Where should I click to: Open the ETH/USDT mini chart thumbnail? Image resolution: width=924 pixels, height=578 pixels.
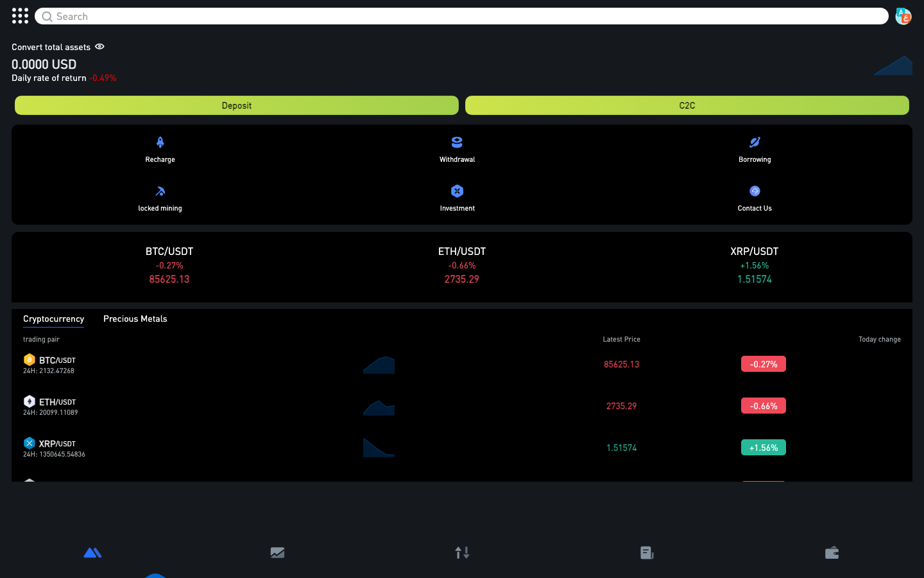379,407
